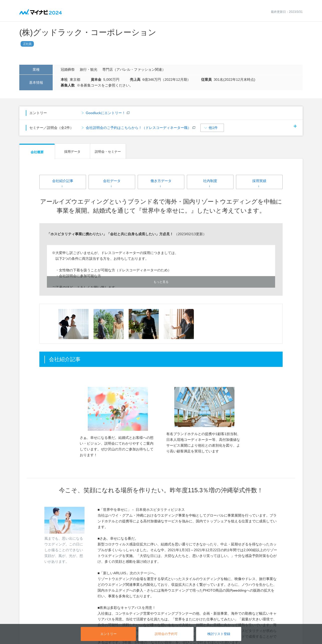
Task: Jump to 働き方データ anchor button
Action: (161, 182)
